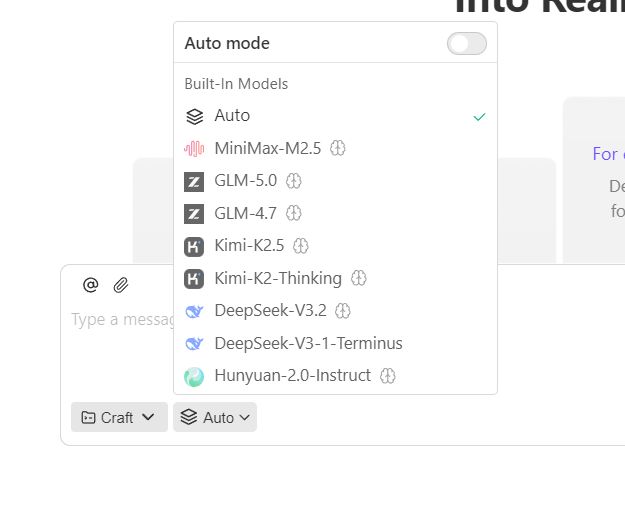Open the Craft mode dropdown

click(x=119, y=417)
